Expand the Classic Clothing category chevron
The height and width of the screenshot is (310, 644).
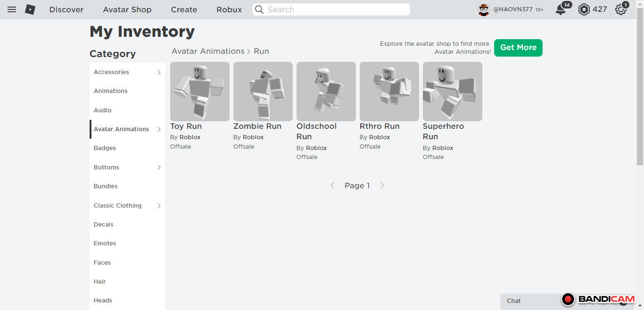coord(159,206)
